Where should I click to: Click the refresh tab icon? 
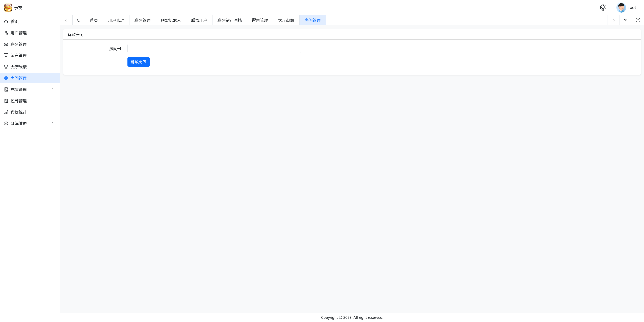78,20
